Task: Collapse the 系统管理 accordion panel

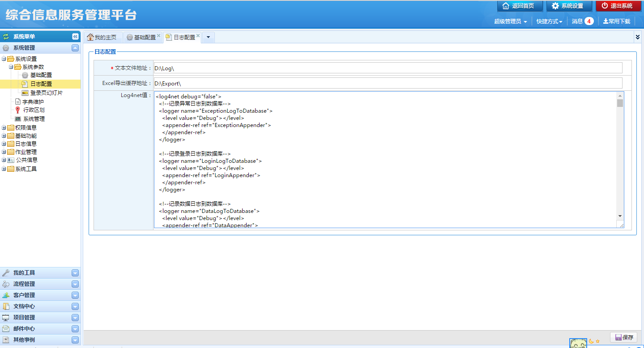Action: (75, 48)
